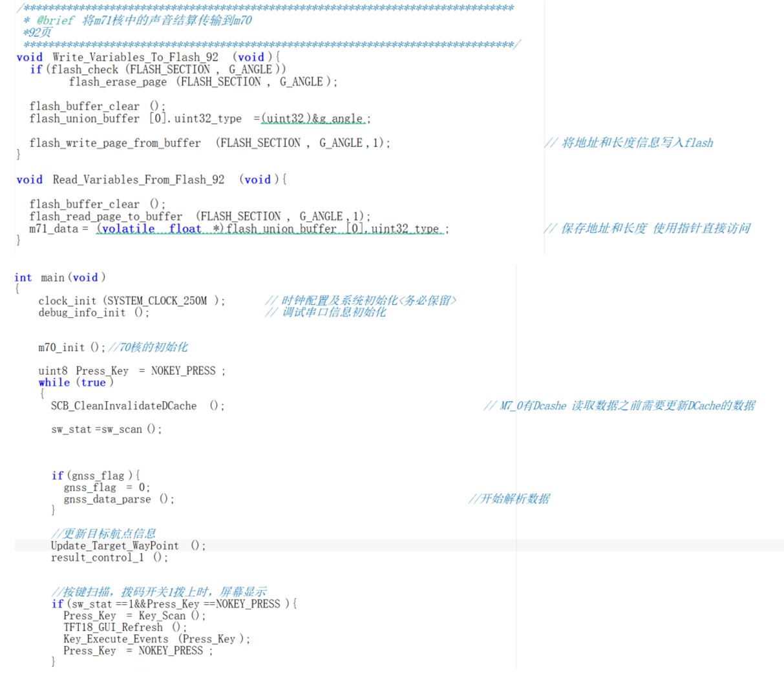Click the Update_Target_WayPoint call line
784x674 pixels.
click(114, 546)
